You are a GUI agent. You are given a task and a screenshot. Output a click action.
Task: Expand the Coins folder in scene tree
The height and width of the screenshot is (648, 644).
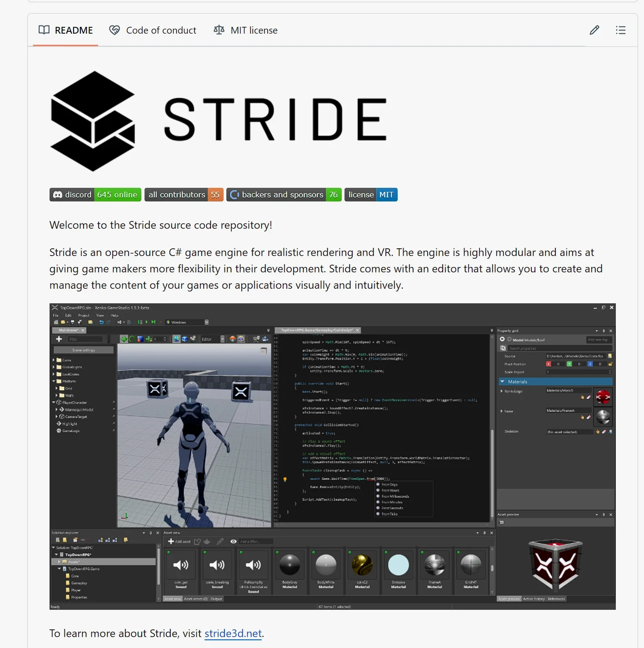(x=54, y=360)
